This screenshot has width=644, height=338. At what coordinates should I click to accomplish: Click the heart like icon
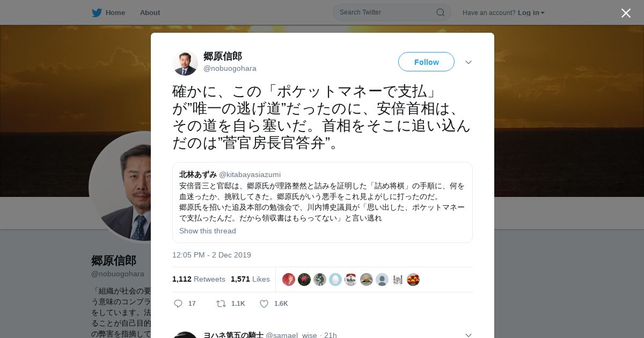click(264, 304)
